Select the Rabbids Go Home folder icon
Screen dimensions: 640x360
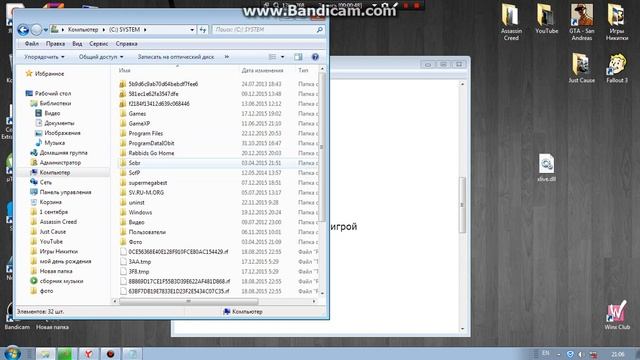point(123,153)
